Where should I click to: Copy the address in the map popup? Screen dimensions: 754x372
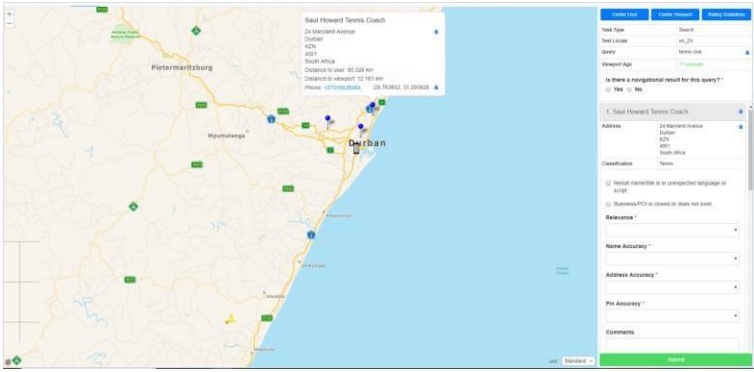coord(436,32)
